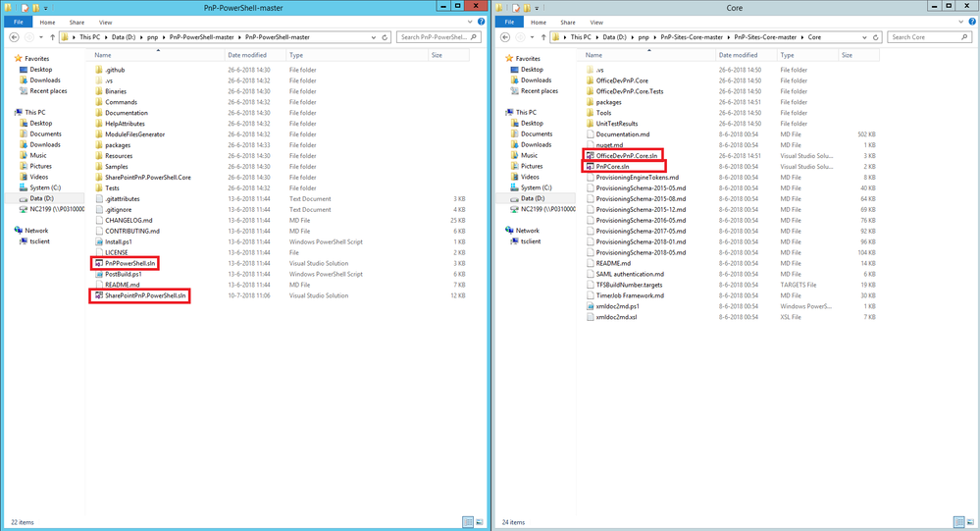This screenshot has height=531, width=980.
Task: Open the File tab in PnP-PowerShell-master window
Action: click(19, 22)
